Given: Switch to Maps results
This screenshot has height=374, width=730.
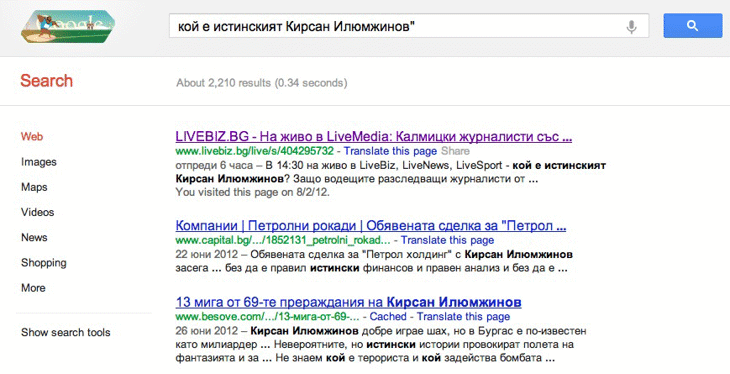Looking at the screenshot, I should click(34, 187).
